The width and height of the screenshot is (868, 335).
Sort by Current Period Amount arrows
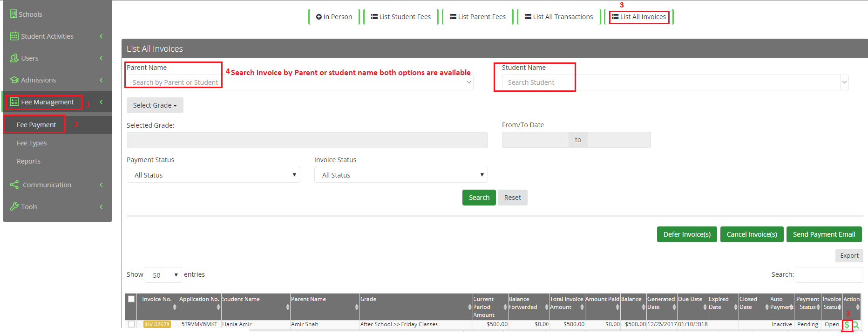pos(505,307)
